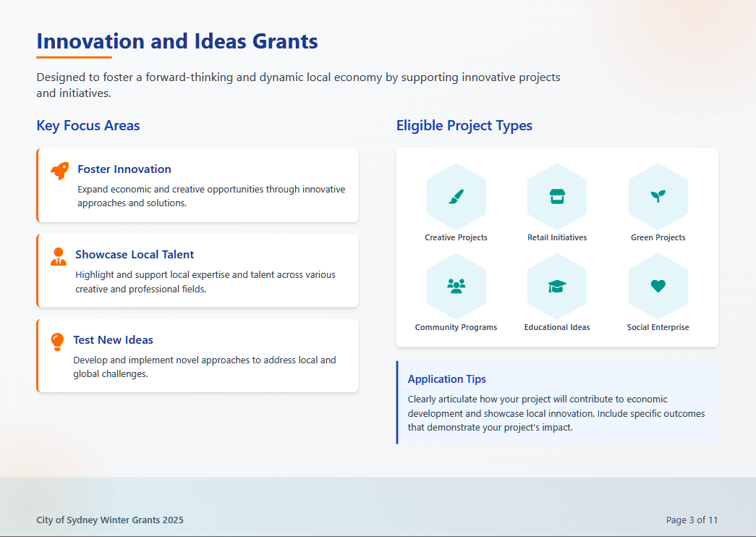The height and width of the screenshot is (537, 756).
Task: Click the Showcase Local Talent heading
Action: point(135,255)
